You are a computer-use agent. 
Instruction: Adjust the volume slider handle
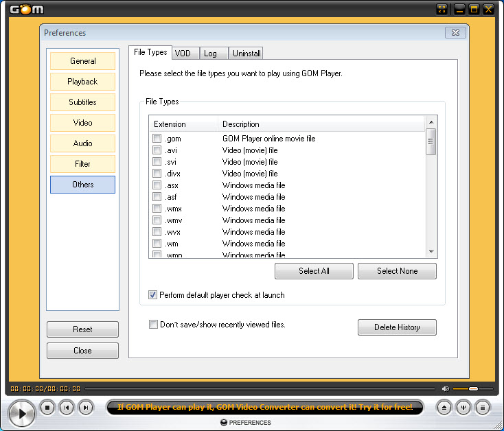coord(473,389)
